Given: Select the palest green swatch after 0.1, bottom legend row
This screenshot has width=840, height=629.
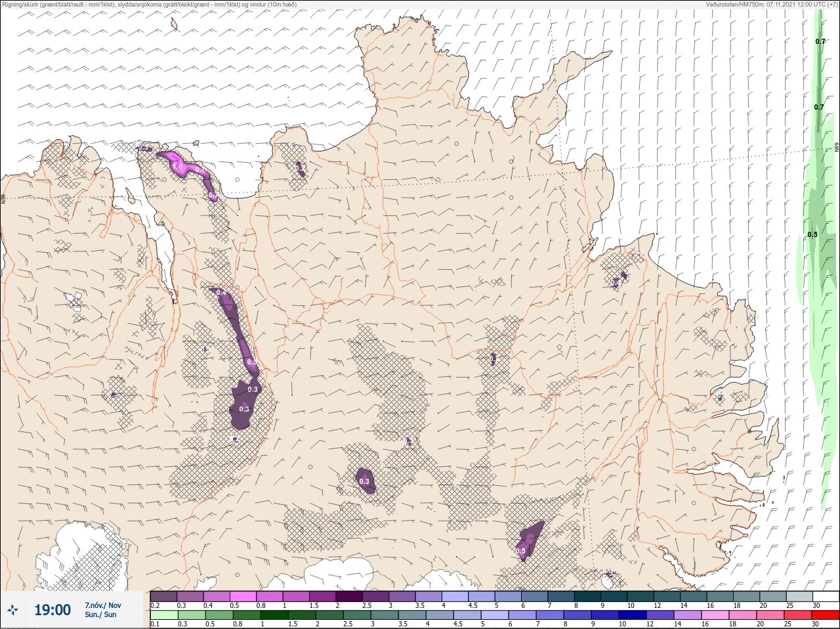Looking at the screenshot, I should 164,616.
